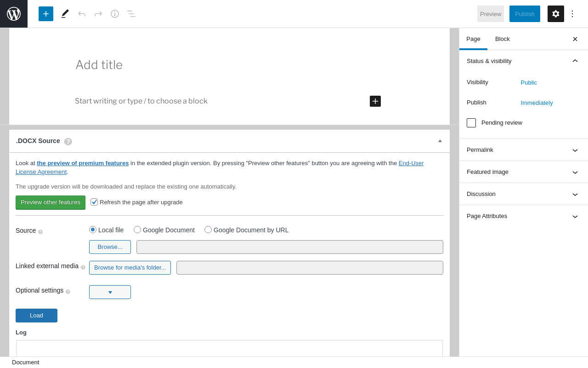Open the preview of premium features link
The height and width of the screenshot is (368, 588).
click(83, 163)
